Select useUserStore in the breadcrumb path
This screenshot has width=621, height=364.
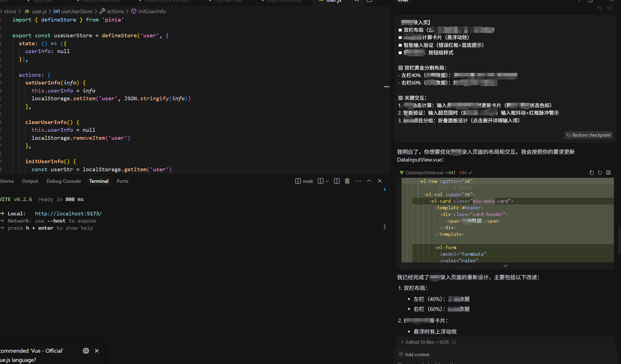(x=77, y=11)
